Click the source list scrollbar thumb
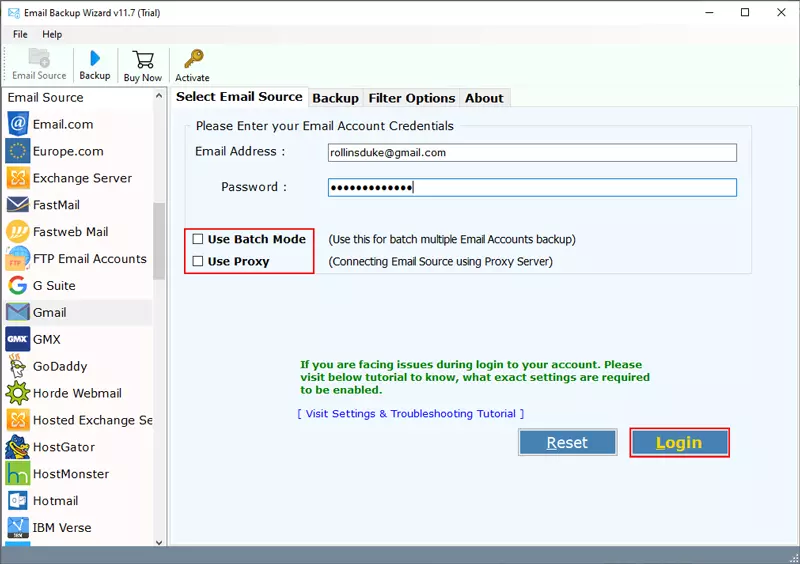Viewport: 800px width, 564px height. (159, 241)
